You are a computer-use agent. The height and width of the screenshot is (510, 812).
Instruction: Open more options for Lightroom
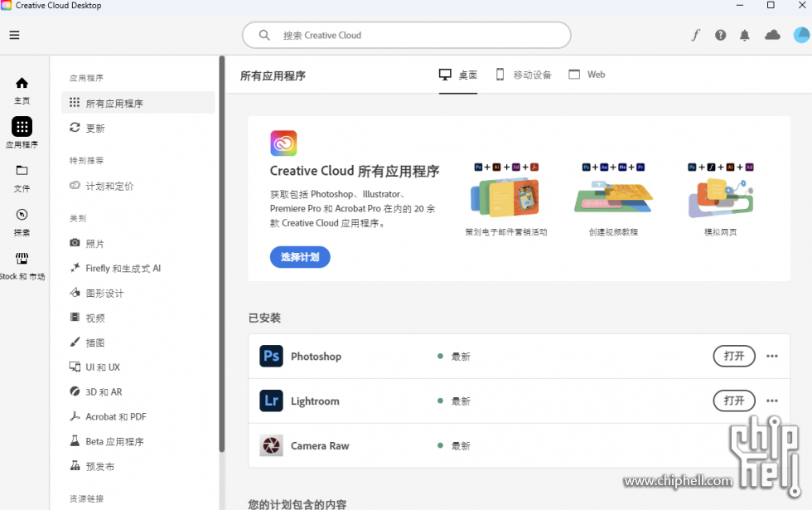[x=772, y=401]
